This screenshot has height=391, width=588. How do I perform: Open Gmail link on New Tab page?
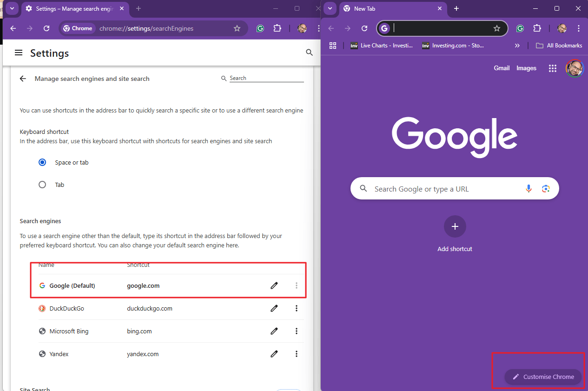click(x=502, y=68)
